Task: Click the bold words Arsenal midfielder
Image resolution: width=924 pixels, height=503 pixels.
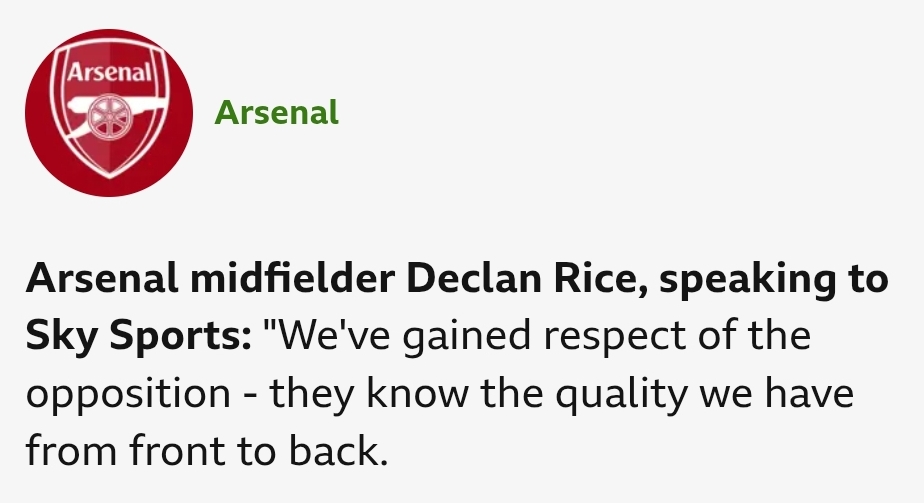Action: click(210, 278)
